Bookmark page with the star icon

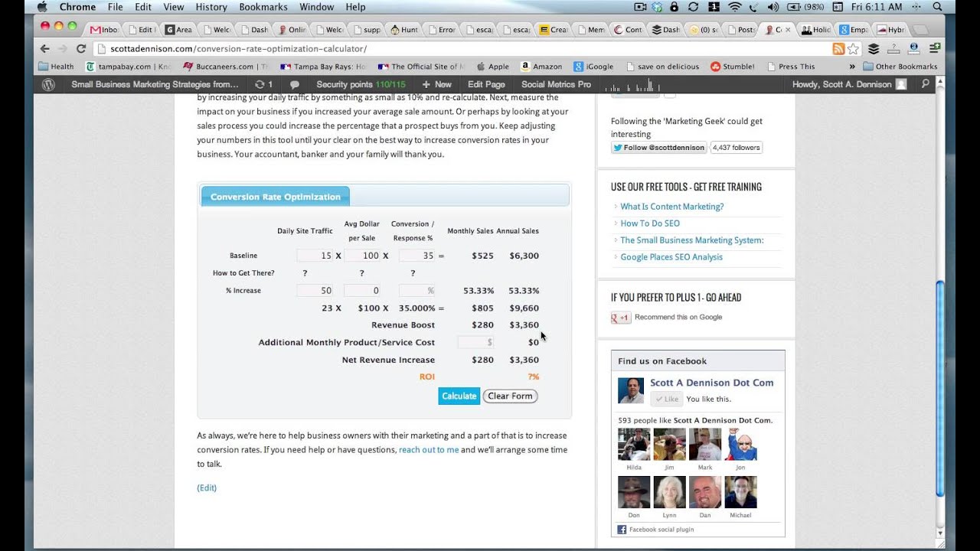853,48
